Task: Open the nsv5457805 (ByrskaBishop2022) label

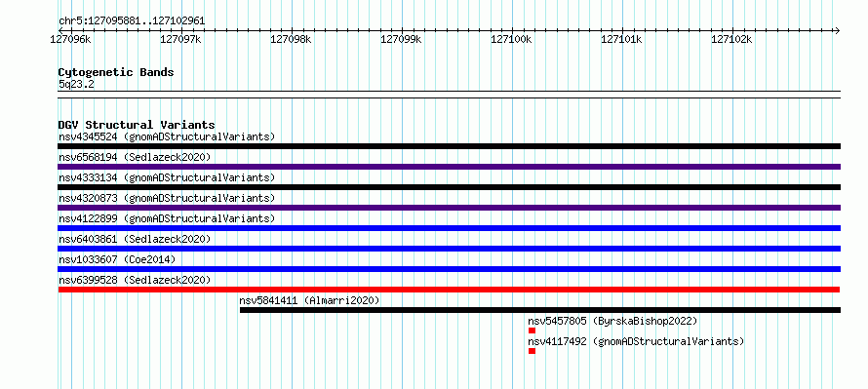Action: click(612, 321)
